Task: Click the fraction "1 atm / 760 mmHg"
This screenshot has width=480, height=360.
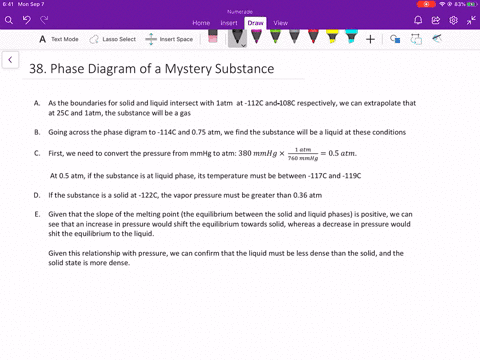Action: (303, 154)
